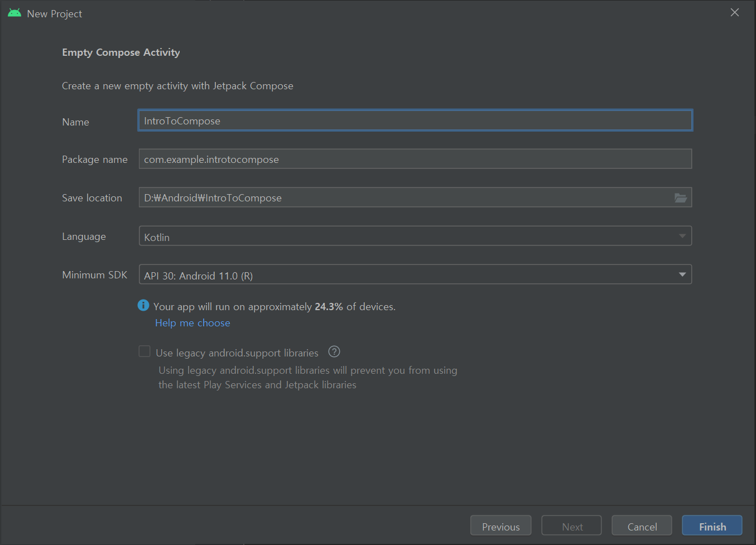Click the Package name label
Image resolution: width=756 pixels, height=545 pixels.
[x=95, y=160]
